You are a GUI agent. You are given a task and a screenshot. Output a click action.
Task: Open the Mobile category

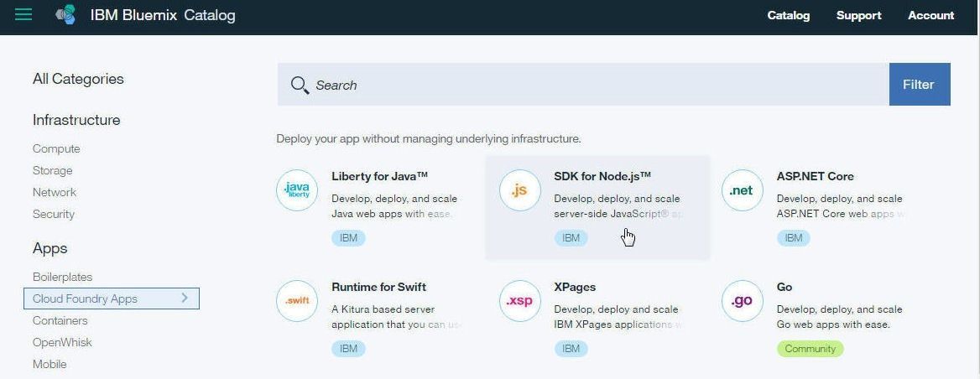tap(50, 364)
